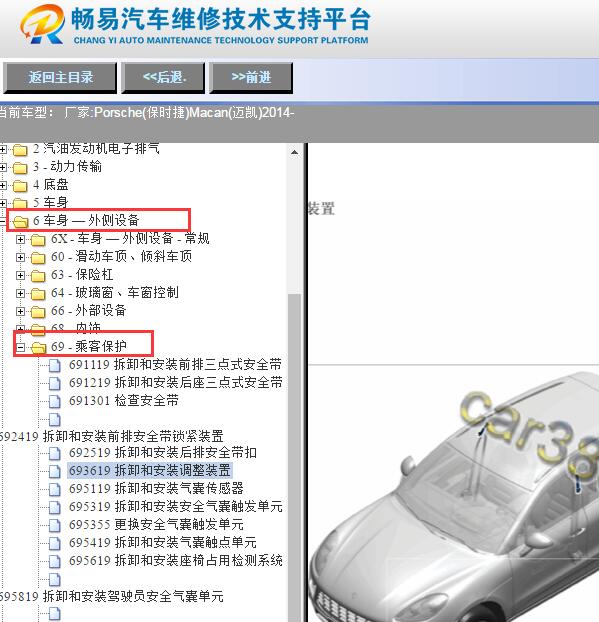The height and width of the screenshot is (622, 599).
Task: Click the 返回主目录 button
Action: (60, 77)
